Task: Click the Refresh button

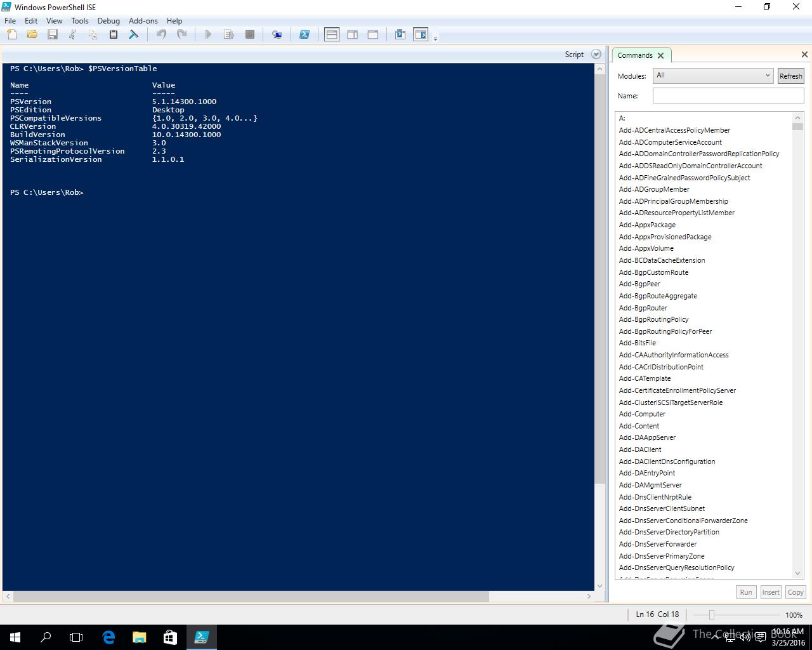Action: click(x=790, y=76)
